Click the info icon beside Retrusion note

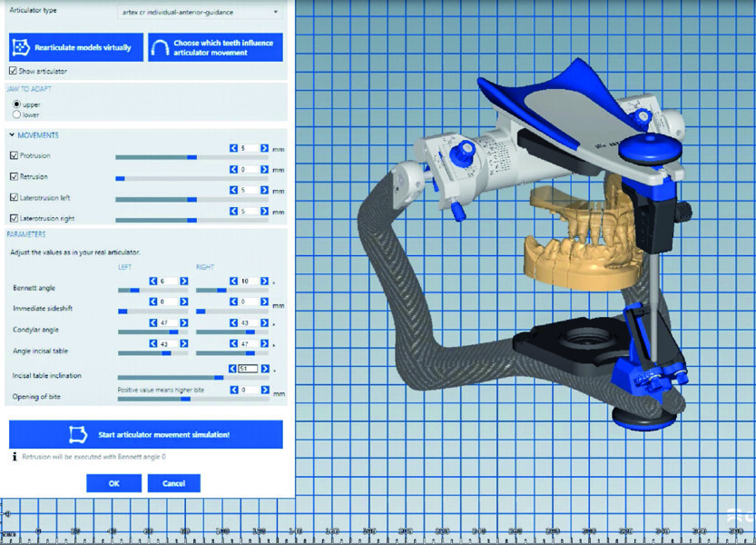tap(15, 458)
